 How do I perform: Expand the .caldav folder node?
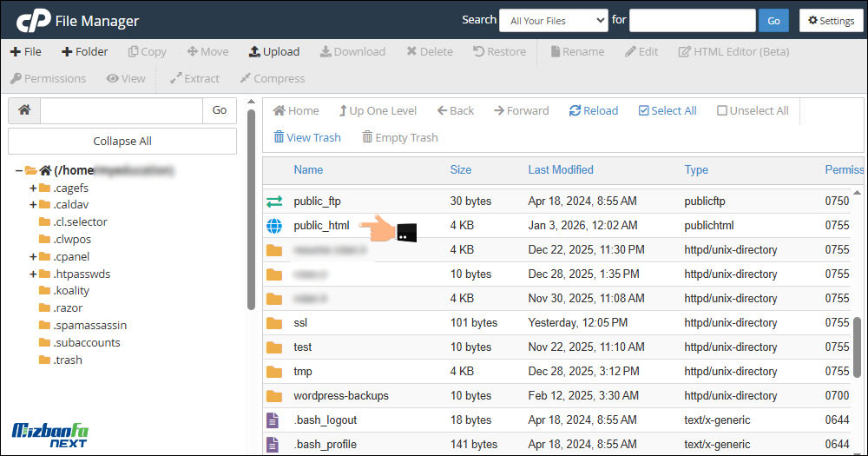coord(33,205)
